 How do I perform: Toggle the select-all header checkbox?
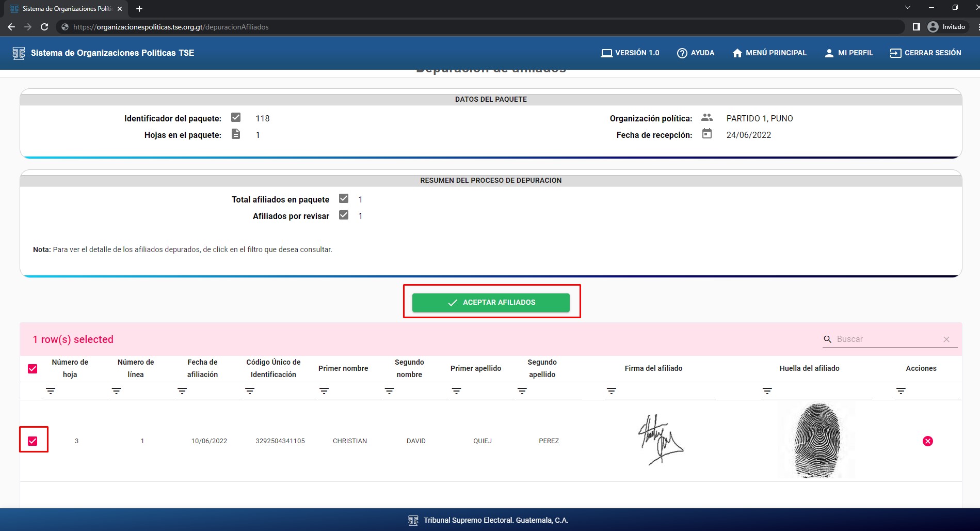pyautogui.click(x=33, y=369)
